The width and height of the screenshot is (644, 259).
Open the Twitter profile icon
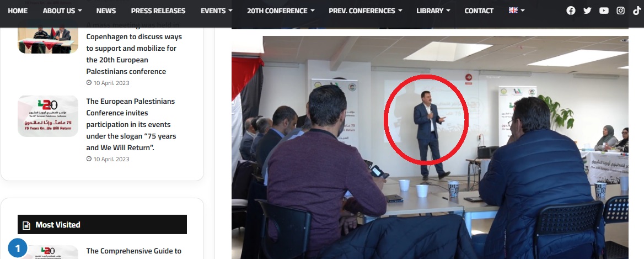tap(587, 10)
